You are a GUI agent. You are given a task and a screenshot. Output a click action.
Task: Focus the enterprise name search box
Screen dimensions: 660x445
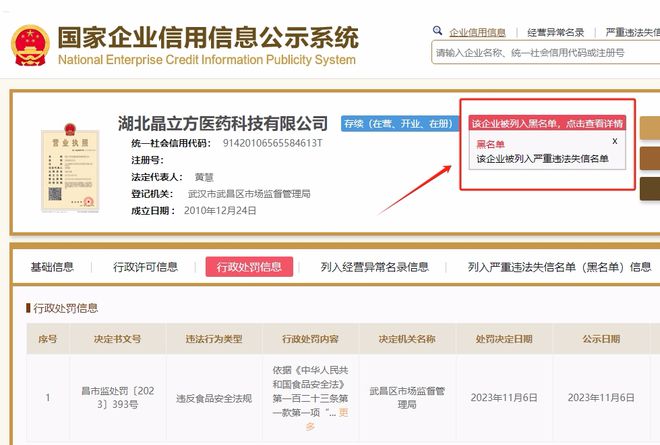click(546, 53)
